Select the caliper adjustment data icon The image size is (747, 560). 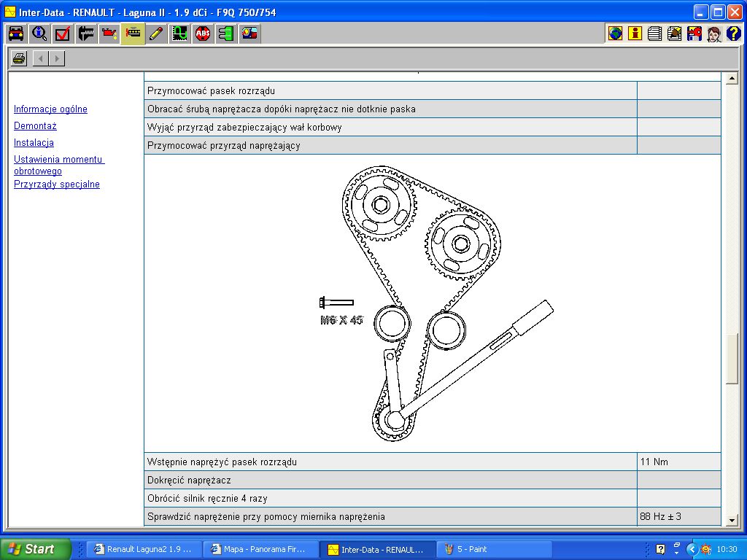[x=86, y=34]
